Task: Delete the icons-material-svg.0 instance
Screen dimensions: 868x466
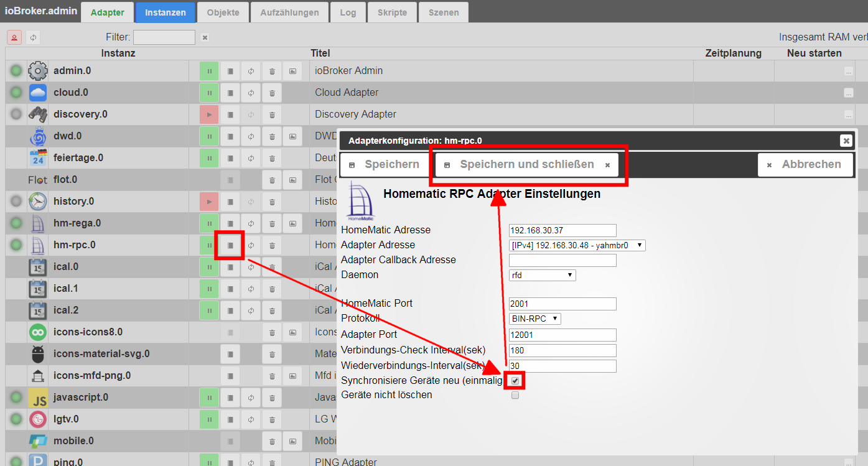Action: click(x=272, y=354)
